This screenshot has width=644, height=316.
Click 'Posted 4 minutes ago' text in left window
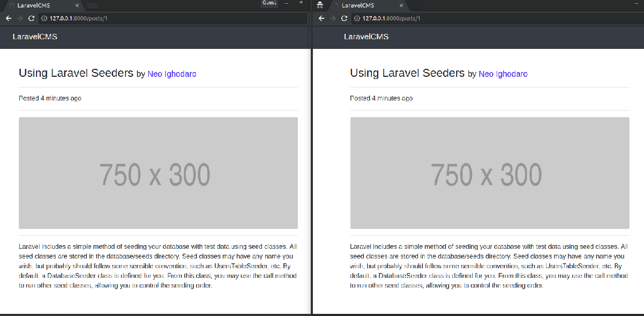[x=50, y=98]
